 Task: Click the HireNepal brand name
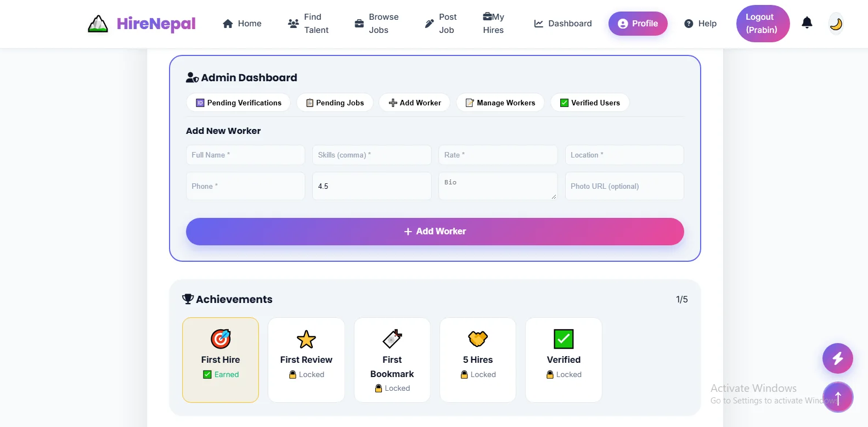point(156,24)
